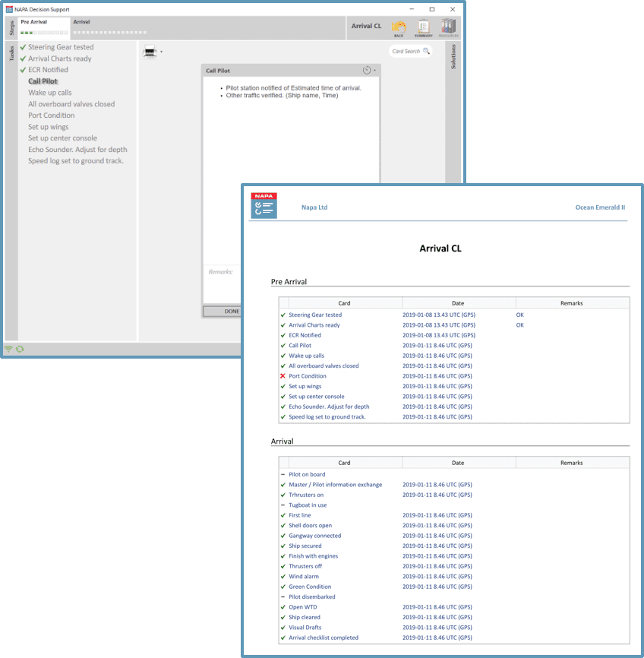Image resolution: width=644 pixels, height=658 pixels.
Task: Click the Card Search magnifier icon
Action: (x=426, y=51)
